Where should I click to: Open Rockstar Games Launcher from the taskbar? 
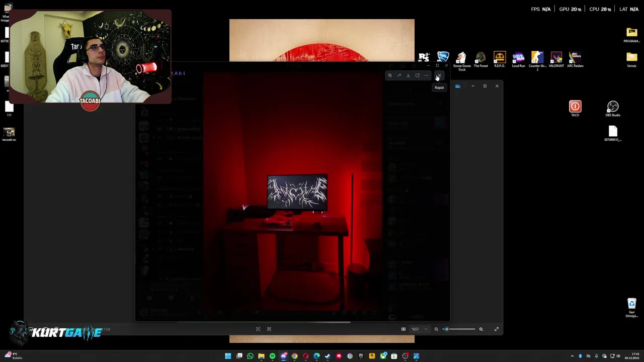372,356
